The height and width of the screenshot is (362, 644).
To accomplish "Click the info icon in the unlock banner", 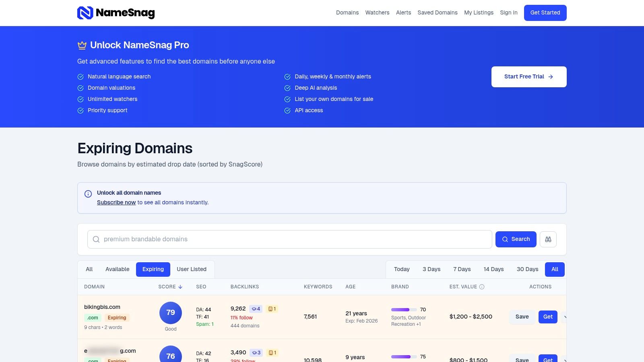I will [x=88, y=194].
